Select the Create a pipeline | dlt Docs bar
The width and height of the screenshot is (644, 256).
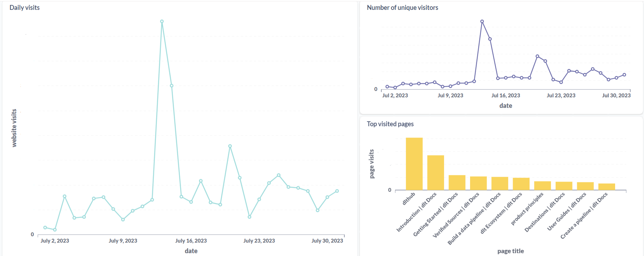pyautogui.click(x=607, y=187)
